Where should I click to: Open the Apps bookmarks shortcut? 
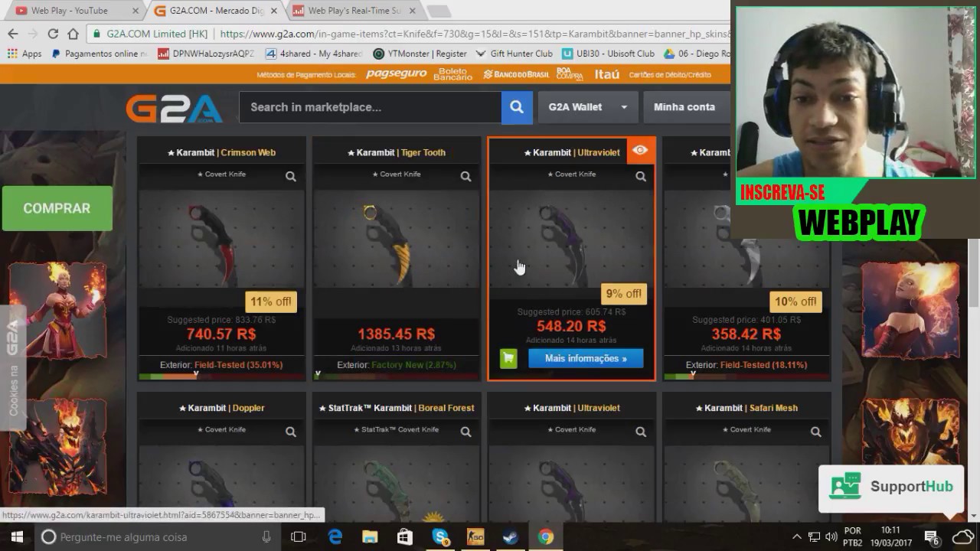tap(24, 54)
